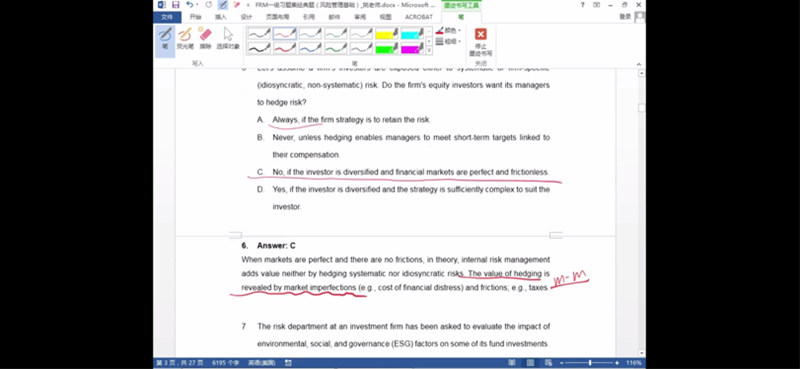This screenshot has height=369, width=800.
Task: Select the yellow highlighter swatch
Action: (x=387, y=34)
